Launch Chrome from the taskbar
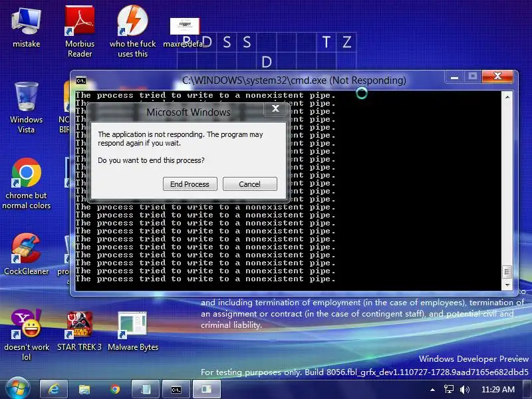Image resolution: width=532 pixels, height=399 pixels. (x=115, y=389)
